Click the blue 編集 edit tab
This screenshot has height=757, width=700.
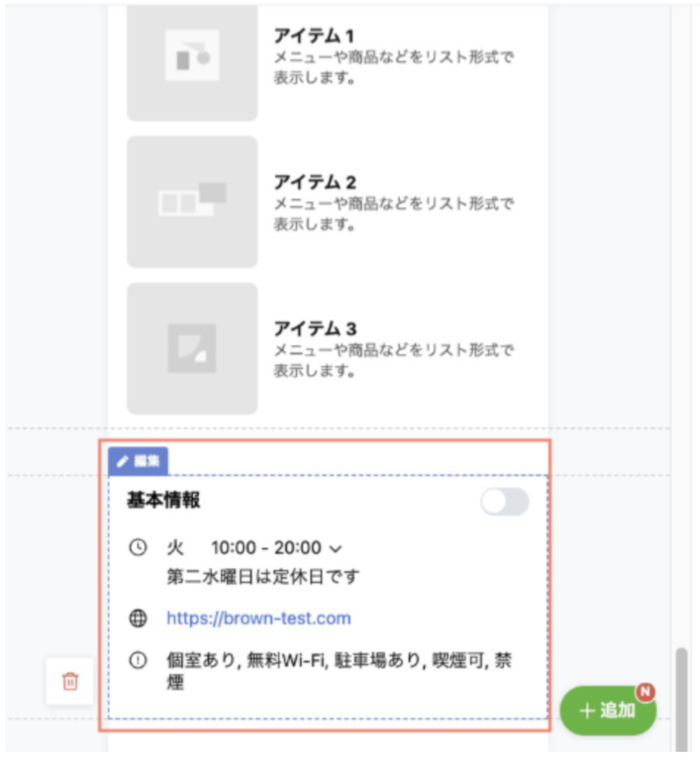click(138, 462)
